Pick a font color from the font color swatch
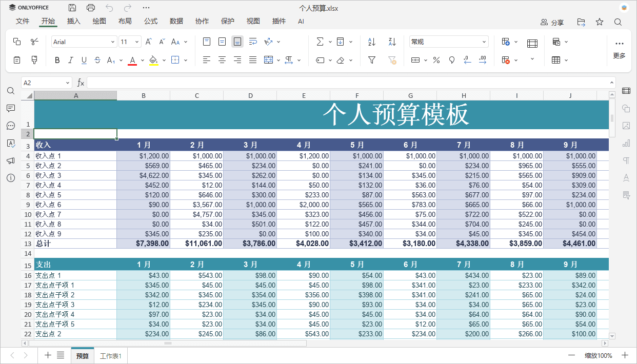 click(x=132, y=60)
